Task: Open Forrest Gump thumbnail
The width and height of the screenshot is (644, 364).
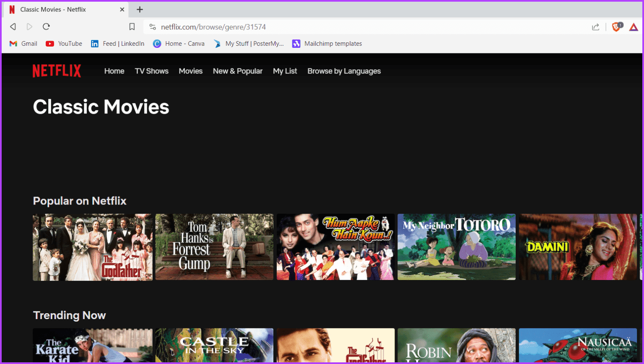Action: [x=214, y=247]
